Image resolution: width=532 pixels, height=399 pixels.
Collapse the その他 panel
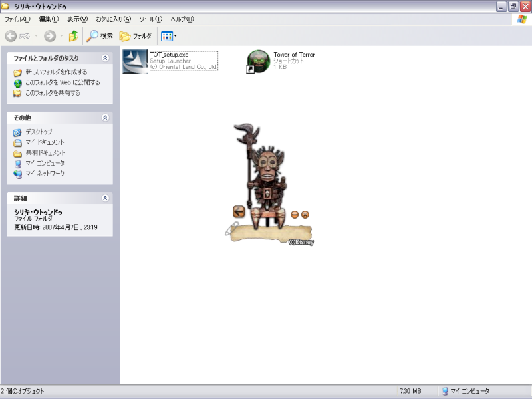click(x=105, y=118)
